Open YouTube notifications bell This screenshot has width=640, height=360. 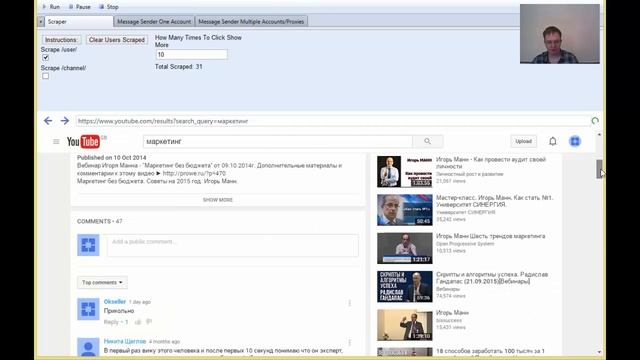tap(553, 142)
